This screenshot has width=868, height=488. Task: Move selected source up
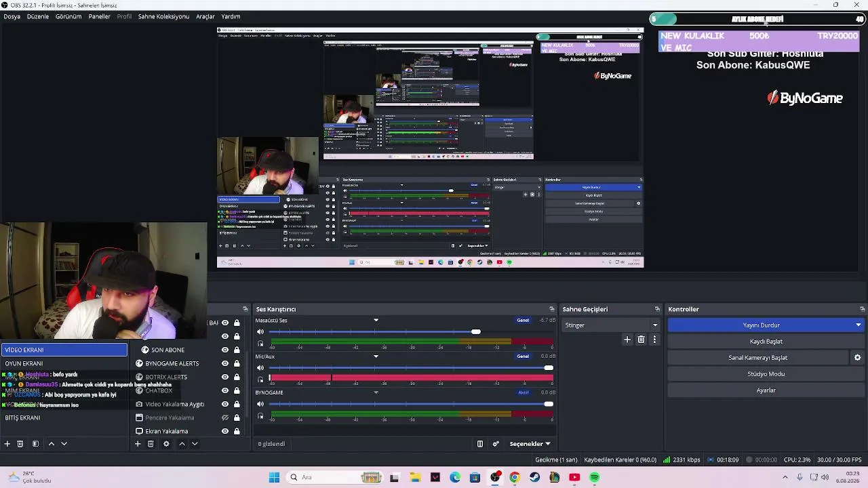coord(182,444)
